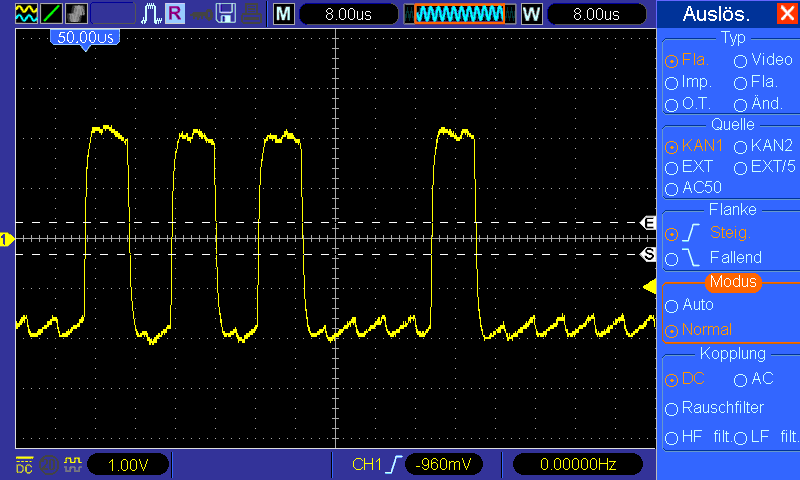Click the waveform overview bar in toolbar
The height and width of the screenshot is (480, 800).
460,14
